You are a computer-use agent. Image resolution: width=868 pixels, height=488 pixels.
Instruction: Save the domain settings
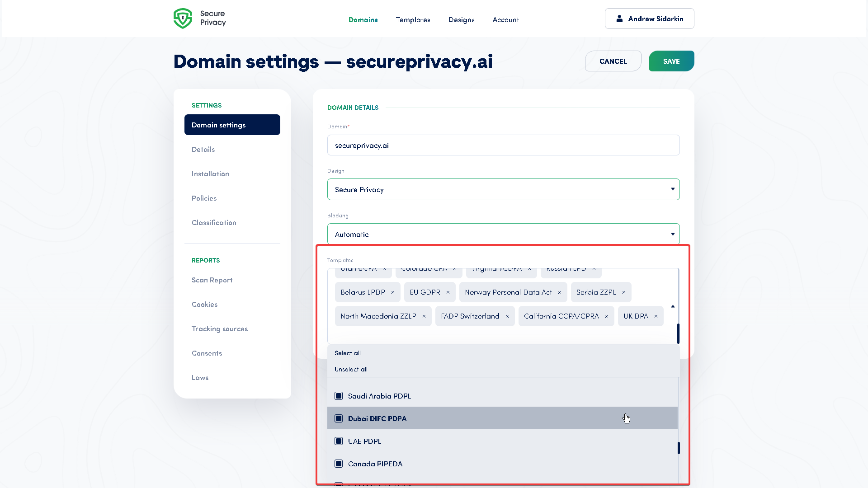(x=671, y=61)
